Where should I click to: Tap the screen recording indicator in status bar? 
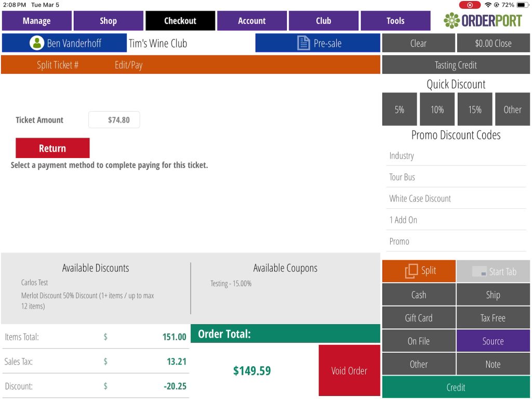point(470,5)
